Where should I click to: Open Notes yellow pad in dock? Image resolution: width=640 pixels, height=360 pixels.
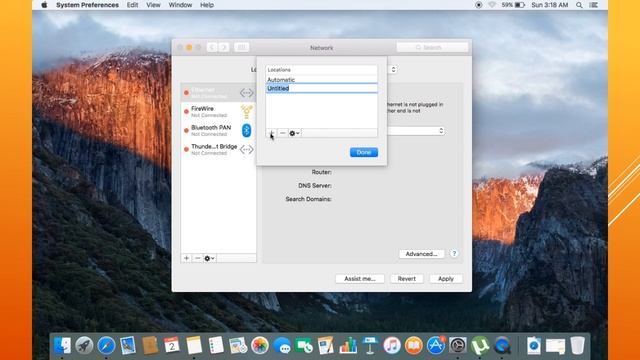tap(194, 345)
